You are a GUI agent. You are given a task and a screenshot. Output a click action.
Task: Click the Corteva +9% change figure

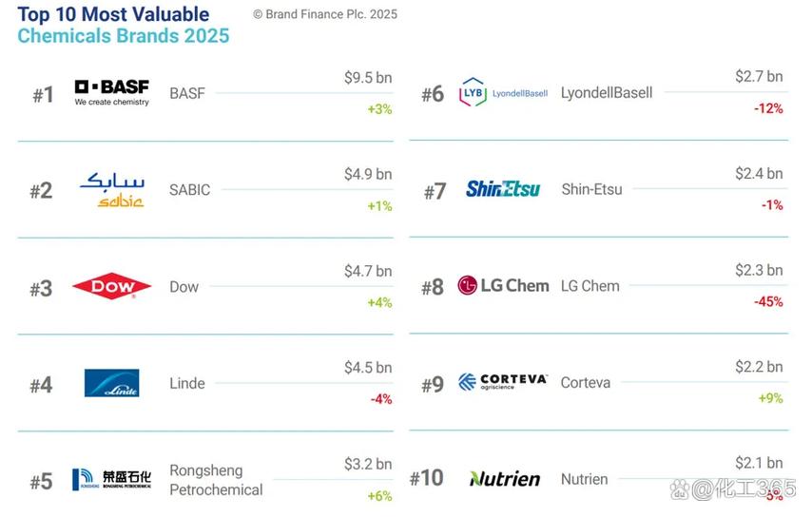pyautogui.click(x=770, y=398)
